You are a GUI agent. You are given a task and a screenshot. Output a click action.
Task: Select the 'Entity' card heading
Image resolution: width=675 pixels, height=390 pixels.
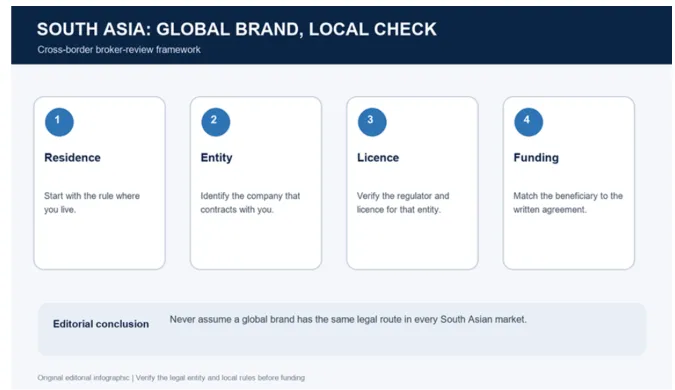(217, 158)
